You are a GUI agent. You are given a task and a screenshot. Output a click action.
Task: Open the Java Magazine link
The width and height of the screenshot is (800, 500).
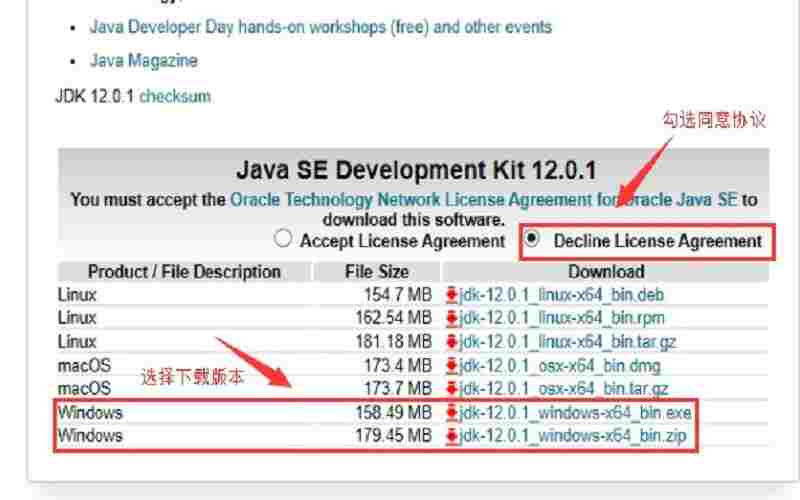(x=143, y=60)
